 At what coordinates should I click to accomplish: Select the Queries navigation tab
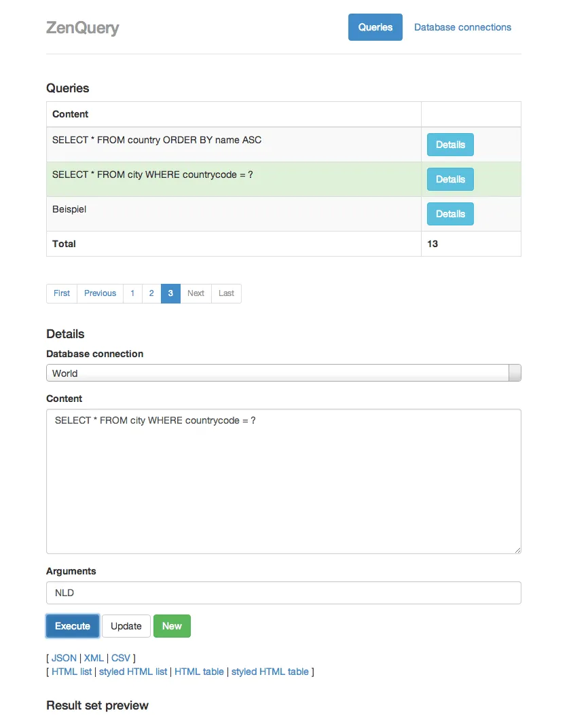375,27
